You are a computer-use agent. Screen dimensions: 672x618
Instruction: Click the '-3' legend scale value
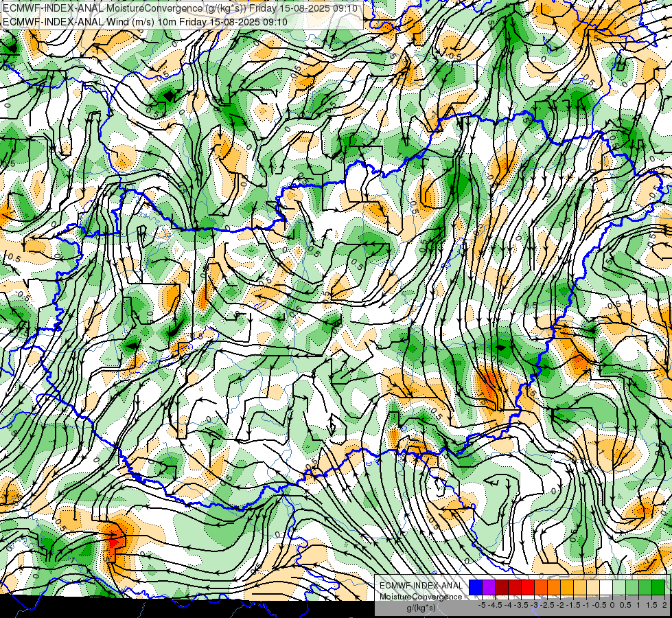click(535, 605)
